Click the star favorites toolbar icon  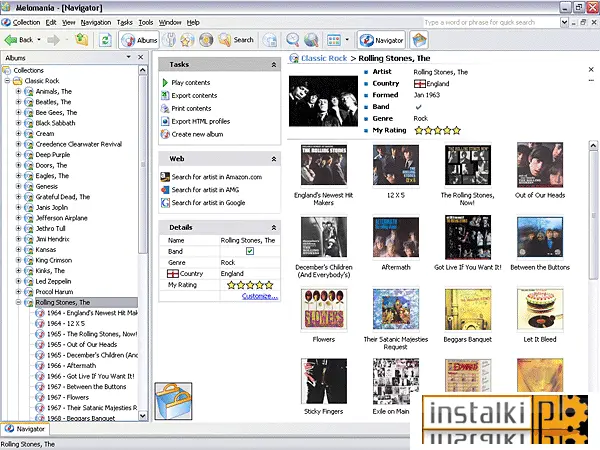coord(187,40)
